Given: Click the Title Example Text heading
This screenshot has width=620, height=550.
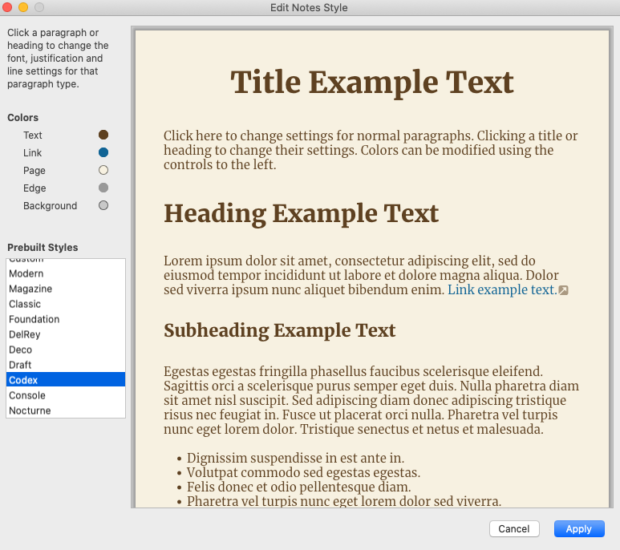Looking at the screenshot, I should point(372,82).
